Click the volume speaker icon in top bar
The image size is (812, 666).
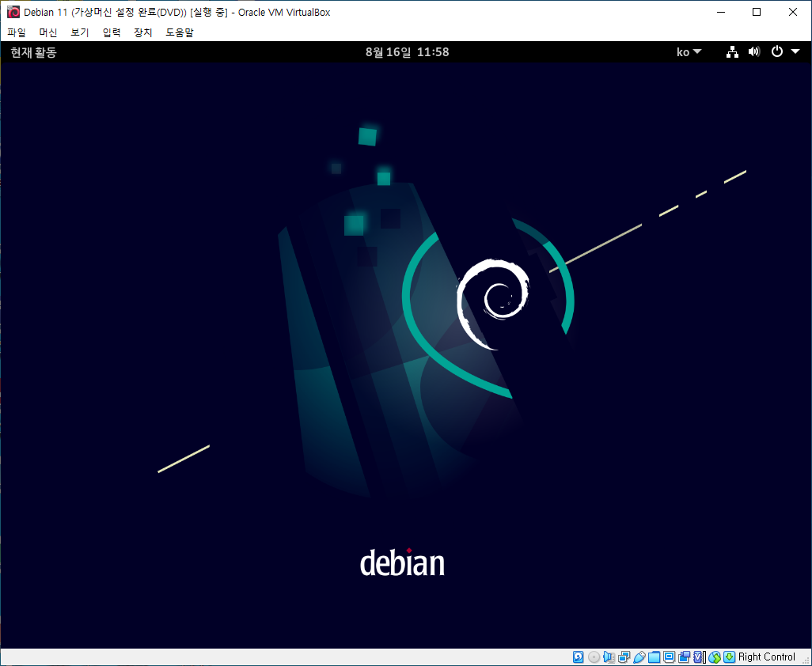point(754,51)
